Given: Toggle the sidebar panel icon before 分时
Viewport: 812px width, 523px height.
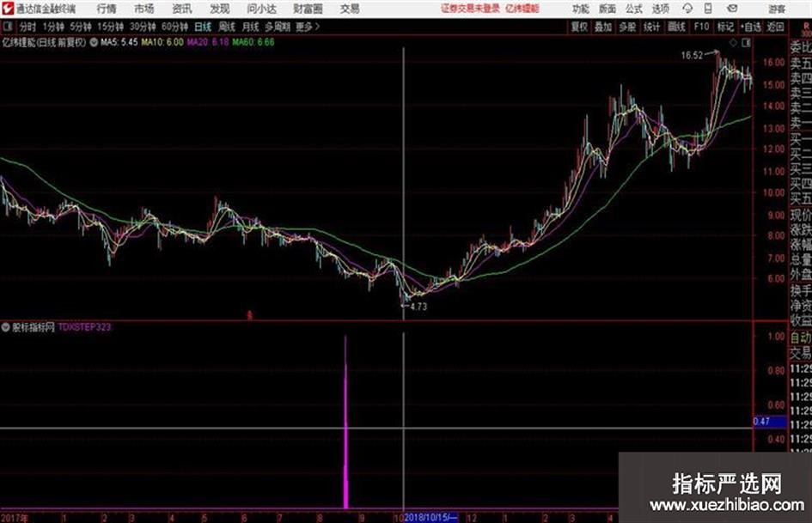Looking at the screenshot, I should pyautogui.click(x=8, y=27).
